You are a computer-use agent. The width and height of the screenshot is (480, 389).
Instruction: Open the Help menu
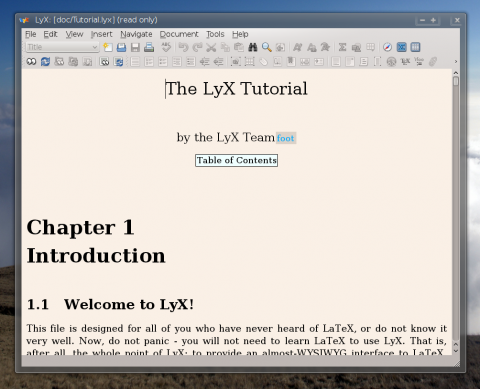pos(240,34)
